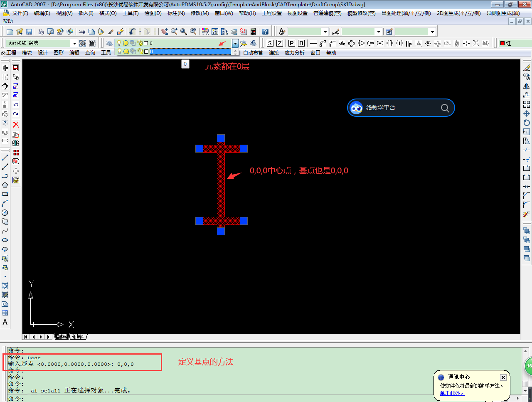Click the search magnifier in 线教学平台 bar
The image size is (532, 402).
pos(445,108)
